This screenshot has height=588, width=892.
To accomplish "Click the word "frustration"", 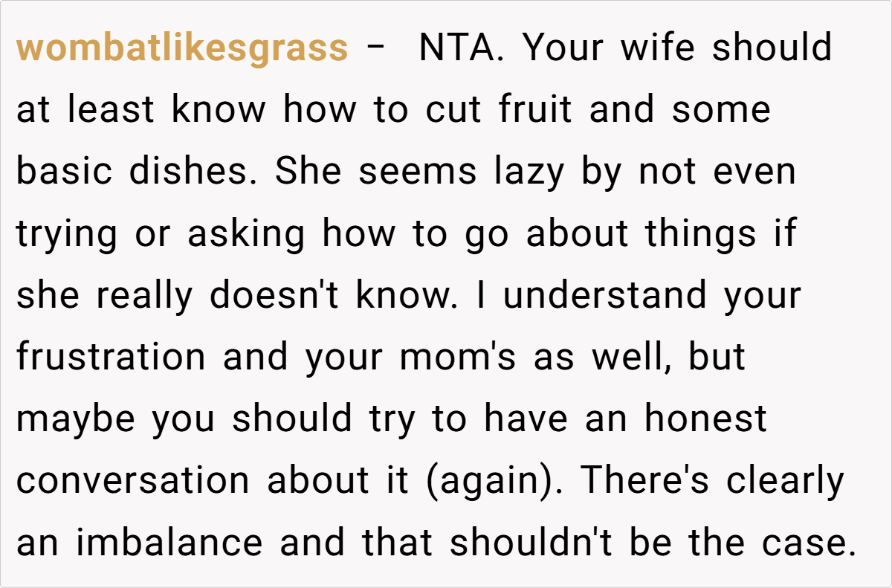I will 110,357.
